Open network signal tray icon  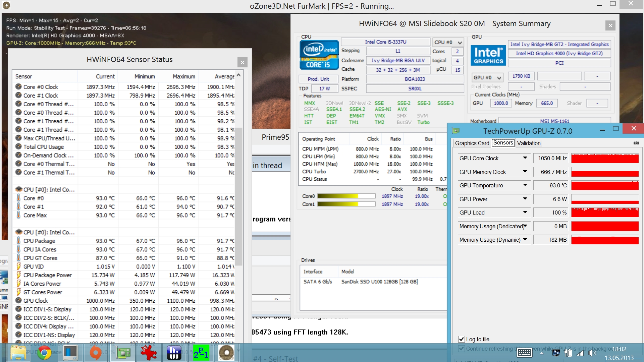click(x=580, y=353)
